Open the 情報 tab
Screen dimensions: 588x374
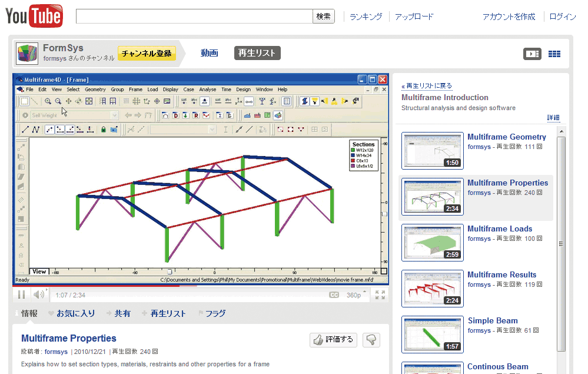[29, 313]
